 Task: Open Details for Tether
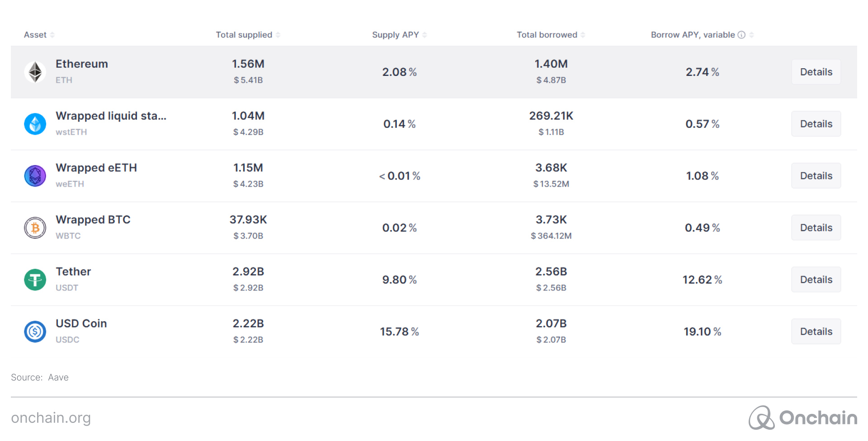816,280
